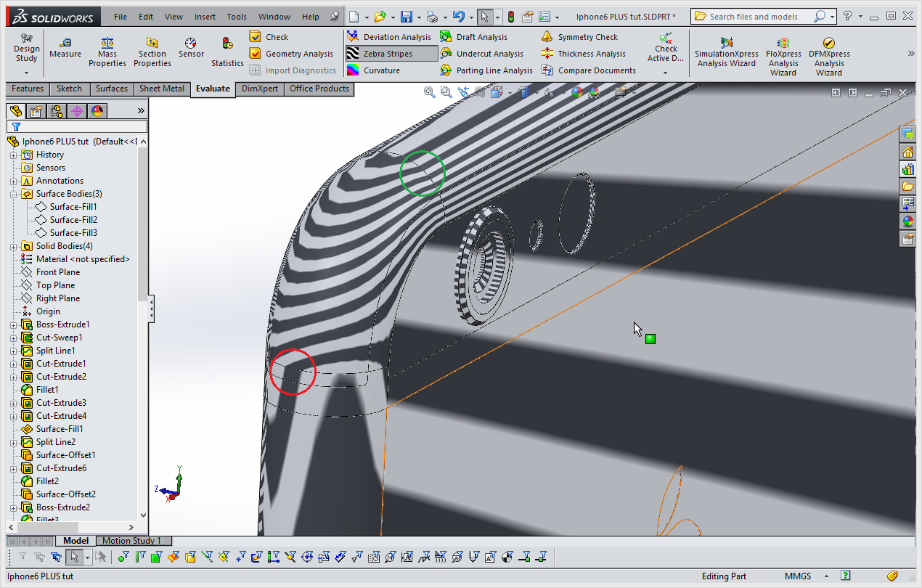
Task: Expand the Cut-Sweep1 feature
Action: pos(13,338)
